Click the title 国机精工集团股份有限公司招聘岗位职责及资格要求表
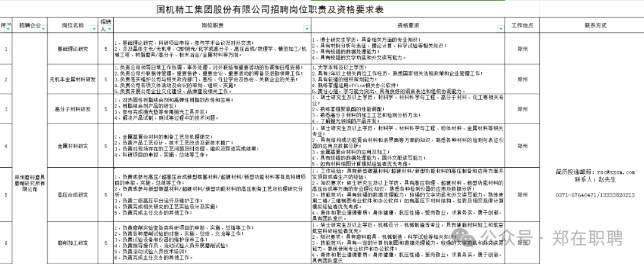The width and height of the screenshot is (644, 264). tap(270, 10)
